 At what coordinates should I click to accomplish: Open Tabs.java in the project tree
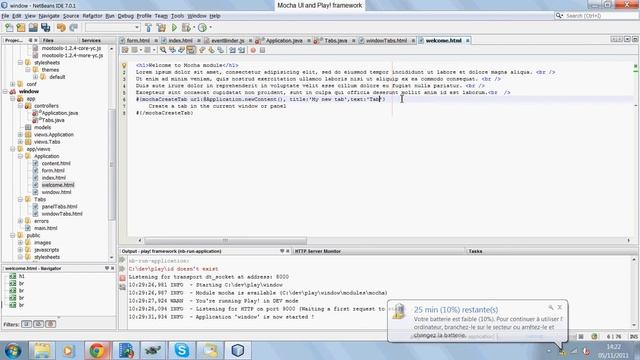[x=53, y=120]
